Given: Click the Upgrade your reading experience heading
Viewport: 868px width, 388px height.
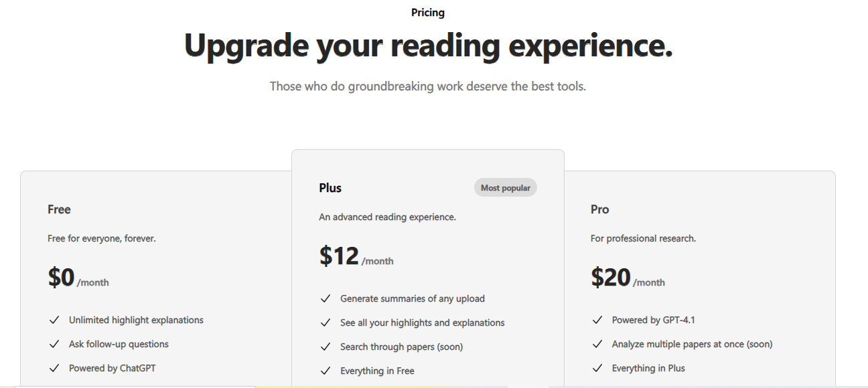Looking at the screenshot, I should pos(428,45).
